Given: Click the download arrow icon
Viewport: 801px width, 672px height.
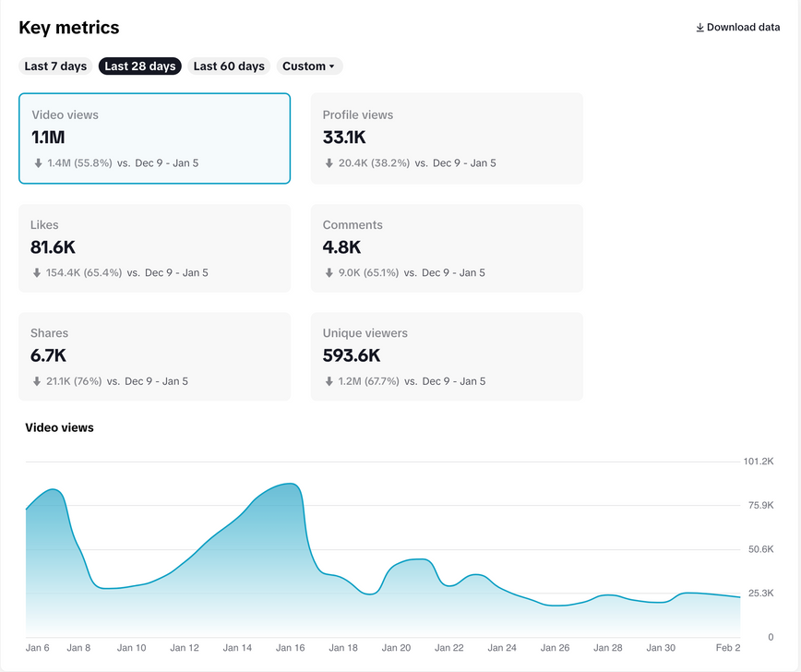Looking at the screenshot, I should tap(699, 28).
